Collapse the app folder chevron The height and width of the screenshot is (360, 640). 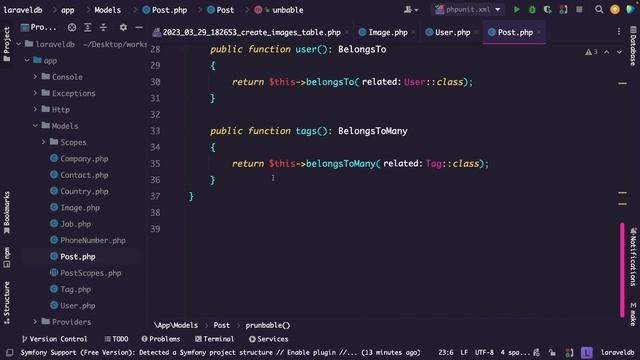(x=27, y=60)
